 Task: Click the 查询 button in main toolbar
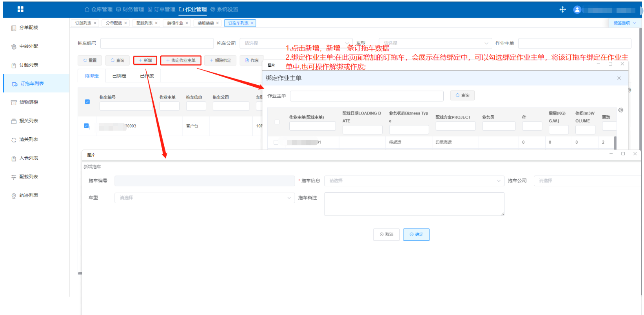[x=117, y=60]
